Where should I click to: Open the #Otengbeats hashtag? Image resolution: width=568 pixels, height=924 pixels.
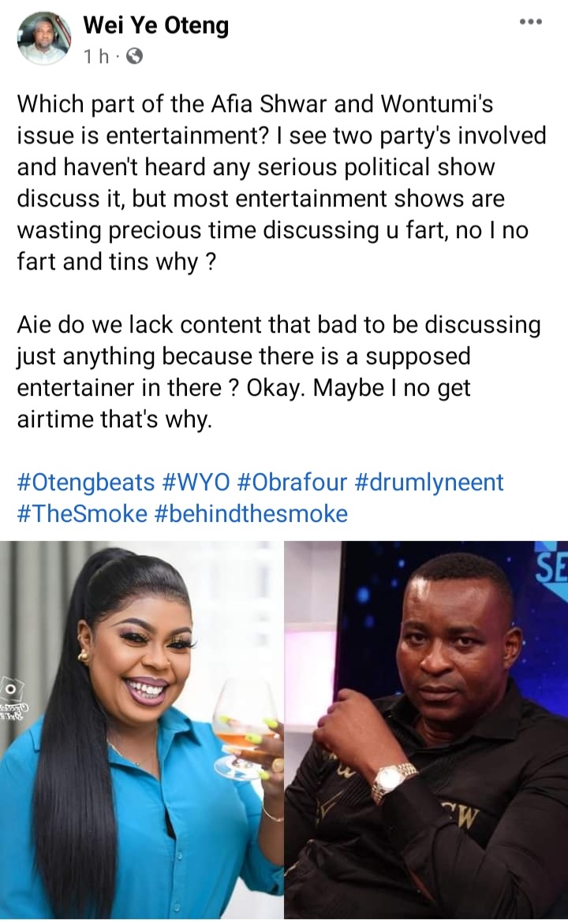click(x=86, y=482)
